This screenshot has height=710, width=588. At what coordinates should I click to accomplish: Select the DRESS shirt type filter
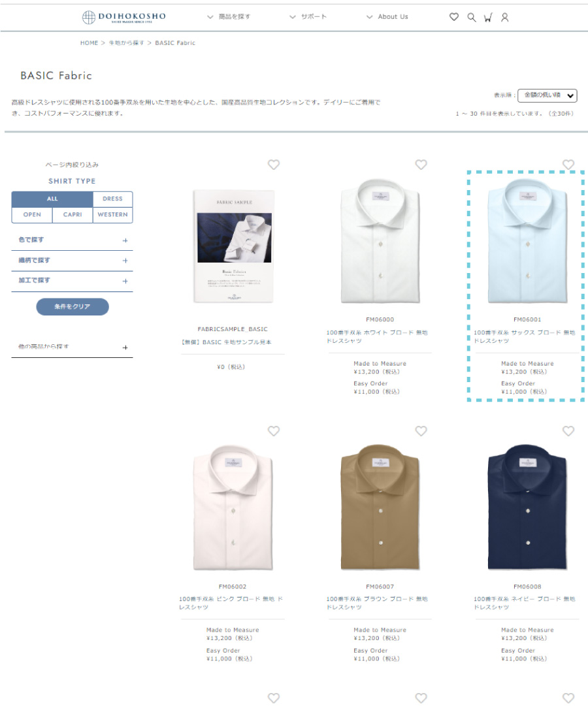point(112,199)
